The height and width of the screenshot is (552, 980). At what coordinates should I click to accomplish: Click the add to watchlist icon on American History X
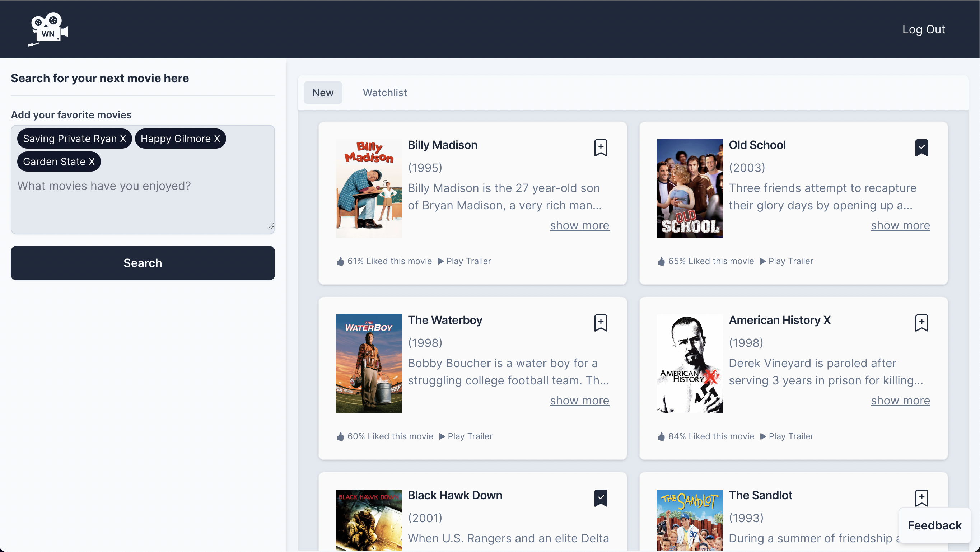921,322
